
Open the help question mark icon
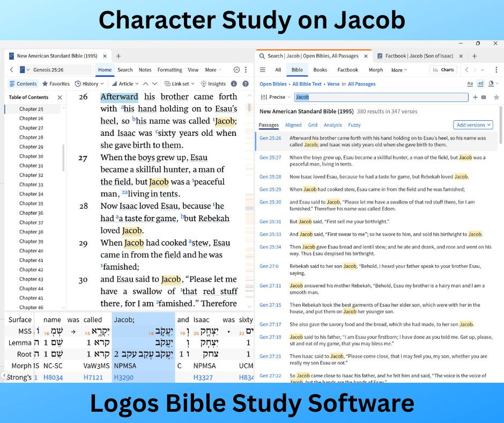246,84
